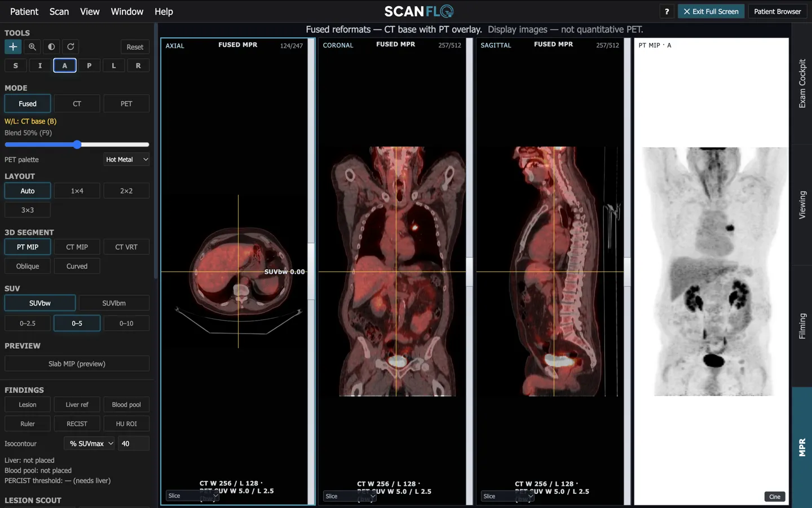Screen dimensions: 812x508
Task: Switch to the Filming tab
Action: coord(802,326)
